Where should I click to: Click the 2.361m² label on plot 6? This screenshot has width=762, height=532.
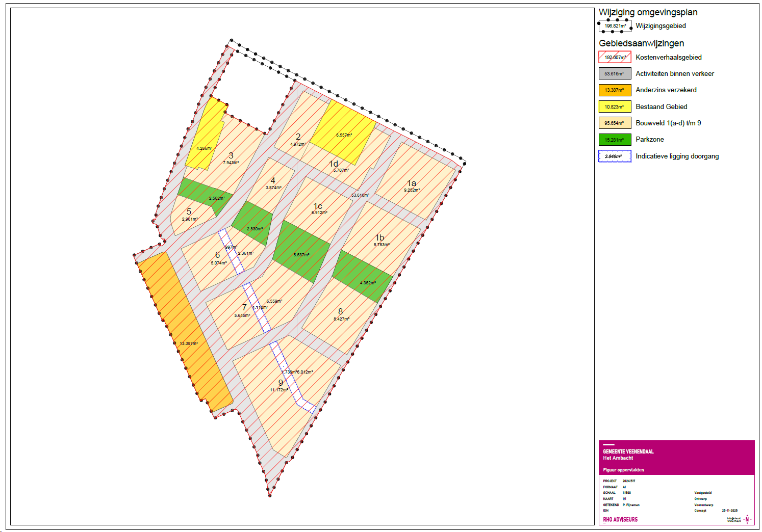[x=246, y=253]
